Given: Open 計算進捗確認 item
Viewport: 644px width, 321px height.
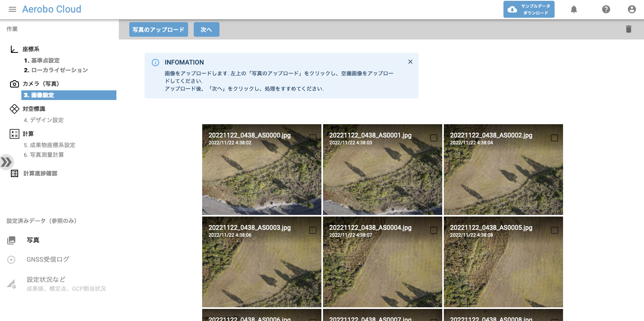Looking at the screenshot, I should [40, 173].
